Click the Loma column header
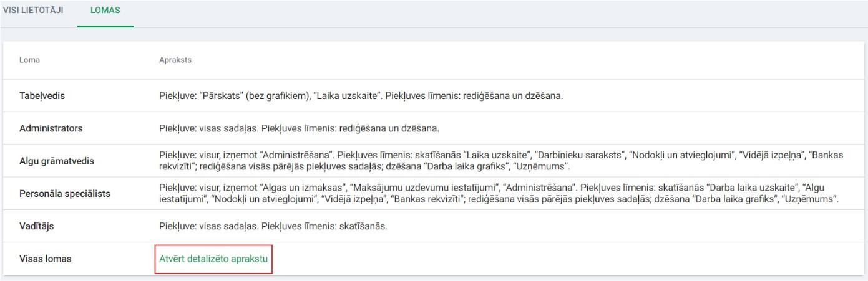 (30, 60)
